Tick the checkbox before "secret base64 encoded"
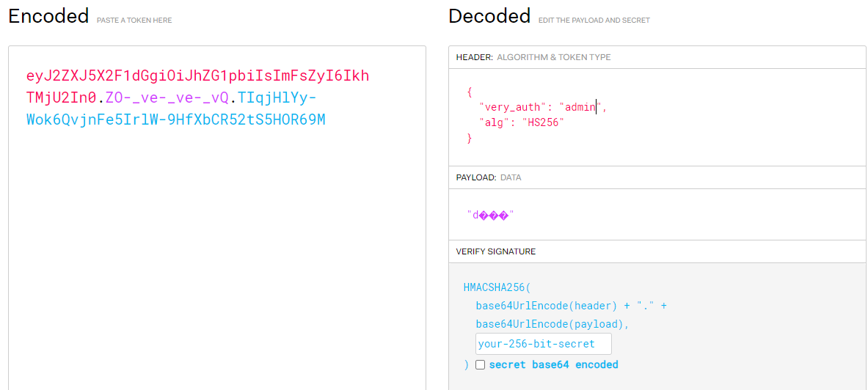Image resolution: width=868 pixels, height=390 pixels. pyautogui.click(x=481, y=364)
